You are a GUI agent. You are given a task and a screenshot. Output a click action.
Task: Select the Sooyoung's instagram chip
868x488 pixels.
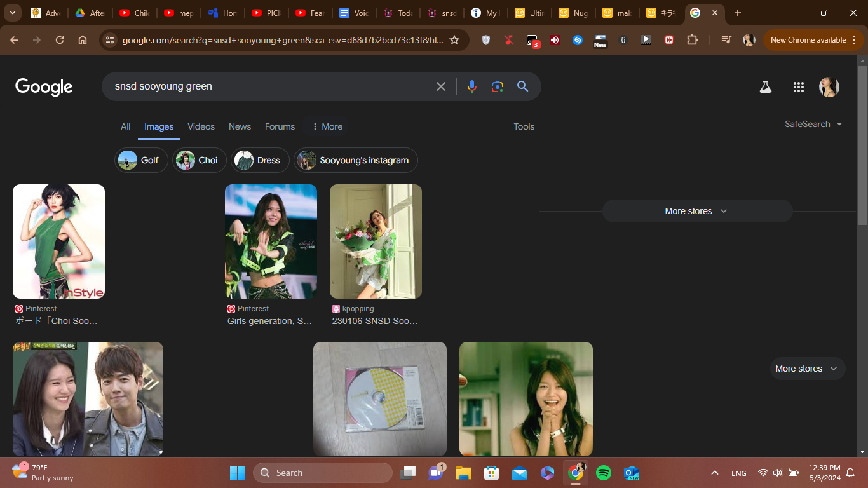click(355, 160)
